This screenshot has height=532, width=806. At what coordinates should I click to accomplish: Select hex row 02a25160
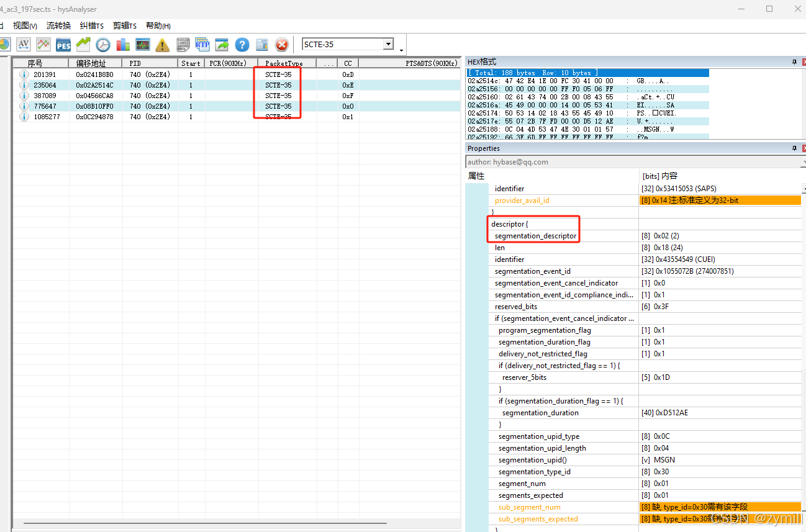coord(587,97)
